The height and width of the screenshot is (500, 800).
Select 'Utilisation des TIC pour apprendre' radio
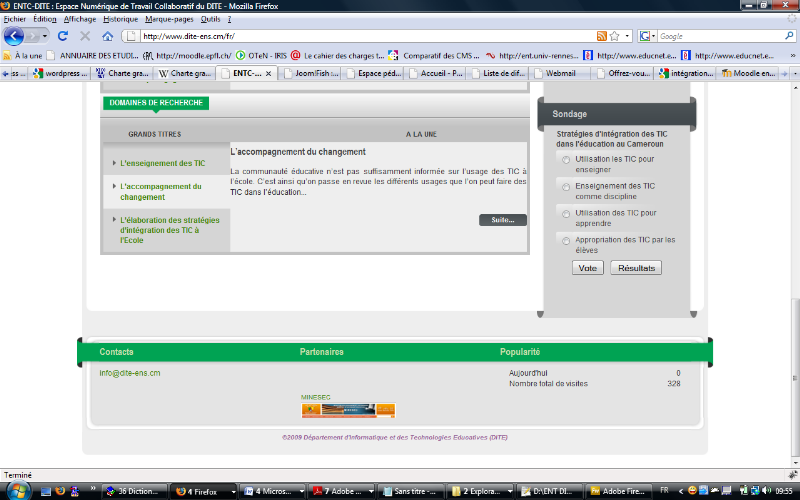(x=566, y=214)
